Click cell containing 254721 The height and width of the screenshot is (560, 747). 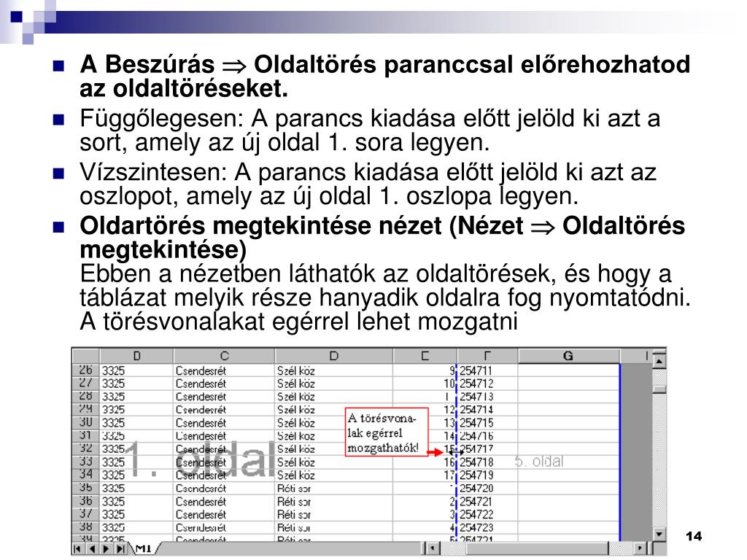click(x=487, y=502)
